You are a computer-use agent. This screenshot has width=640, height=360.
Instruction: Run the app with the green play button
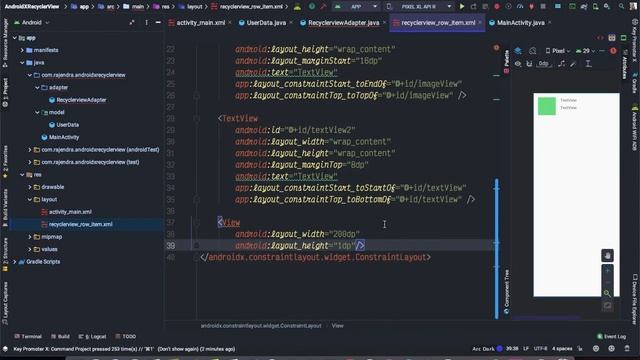point(462,7)
